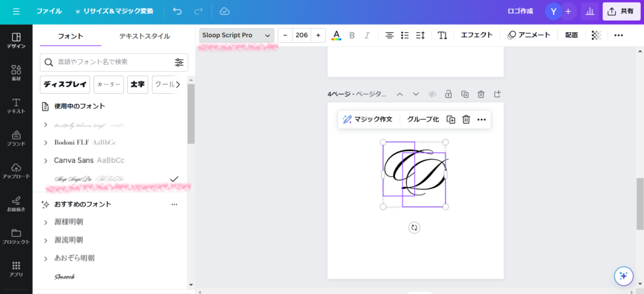Toggle italic text formatting
Viewport: 644px width, 294px height.
coord(367,35)
